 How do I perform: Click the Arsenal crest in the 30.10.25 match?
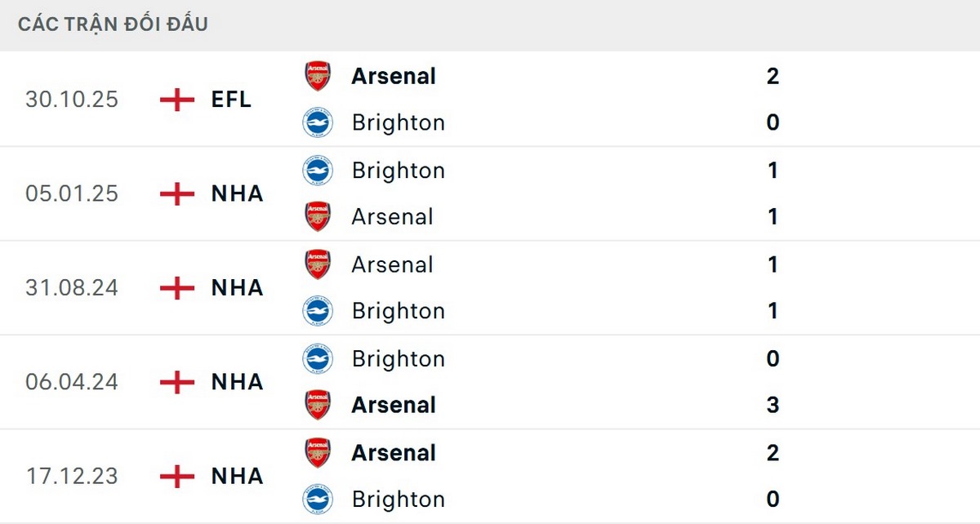318,76
